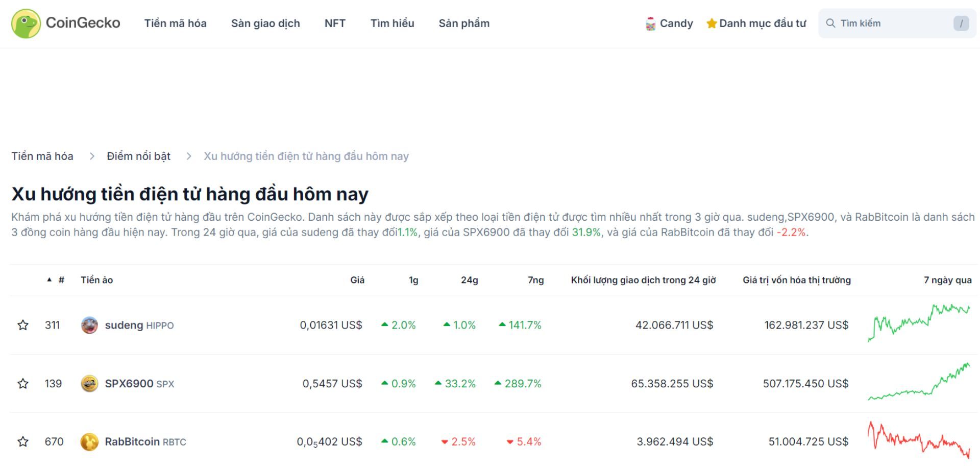Favorite RabBitcoin using its star toggle
Screen dimensions: 980x466
click(x=23, y=441)
